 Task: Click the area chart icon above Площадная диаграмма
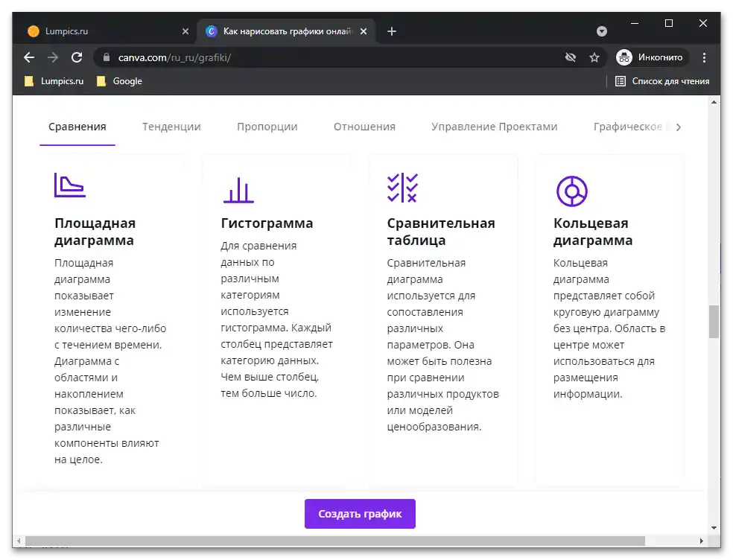tap(70, 185)
